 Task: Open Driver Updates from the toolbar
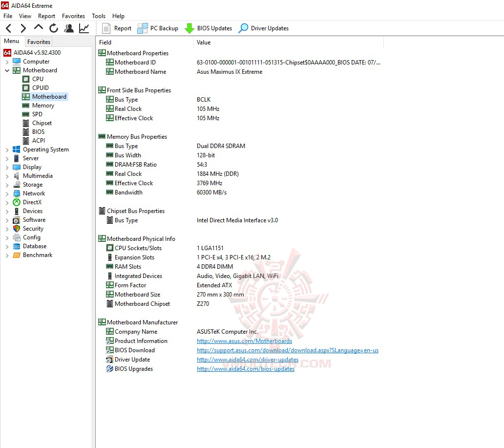[264, 28]
